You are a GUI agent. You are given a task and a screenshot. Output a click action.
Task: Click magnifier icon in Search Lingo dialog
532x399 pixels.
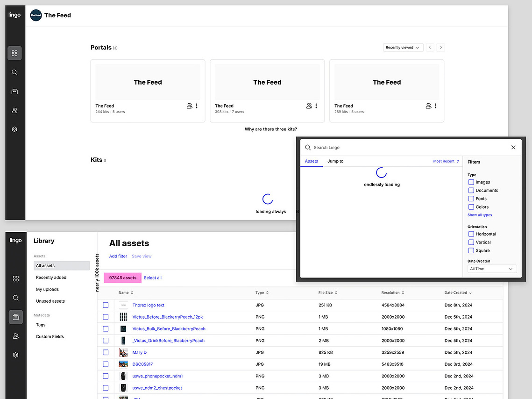coord(308,147)
